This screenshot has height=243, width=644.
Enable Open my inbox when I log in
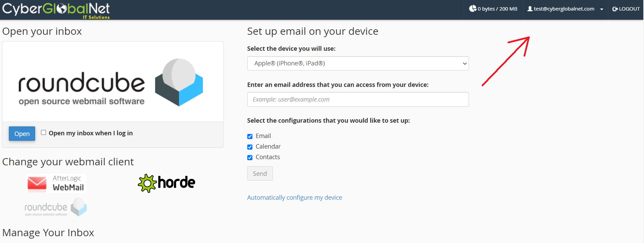coord(43,133)
